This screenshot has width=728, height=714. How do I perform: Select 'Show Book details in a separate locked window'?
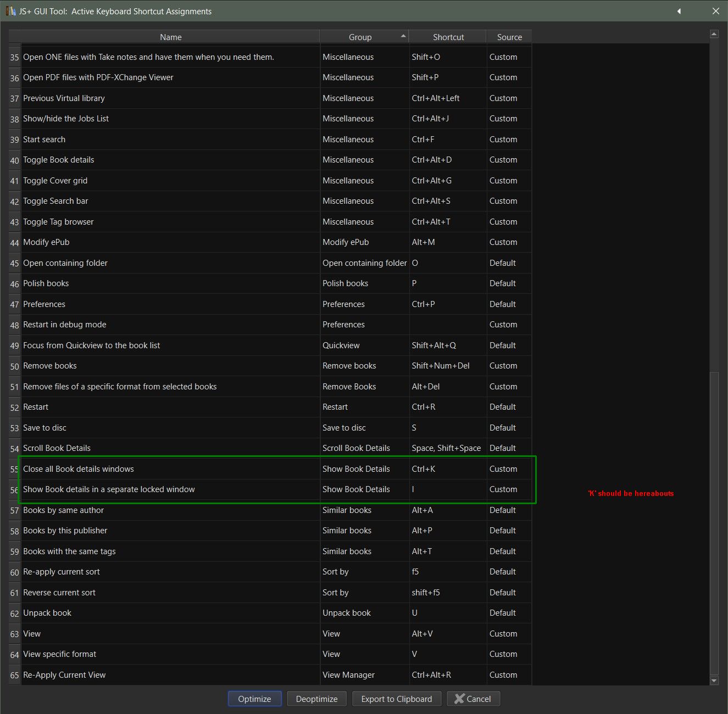click(x=170, y=489)
